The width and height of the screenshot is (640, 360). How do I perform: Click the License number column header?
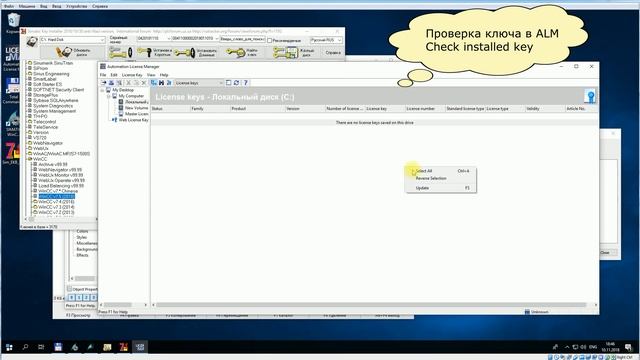pos(424,109)
